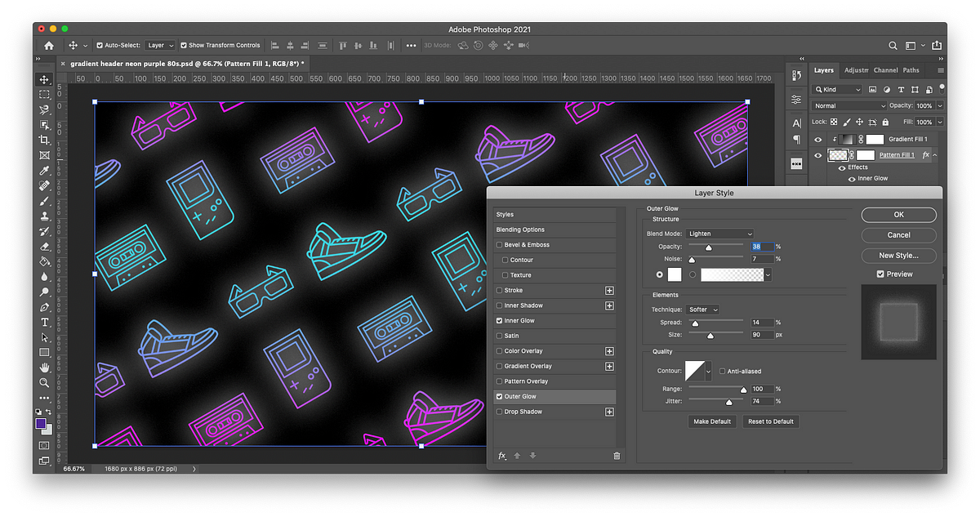Disable the Inner Glow checkbox
Viewport: 980px width, 517px height.
500,321
